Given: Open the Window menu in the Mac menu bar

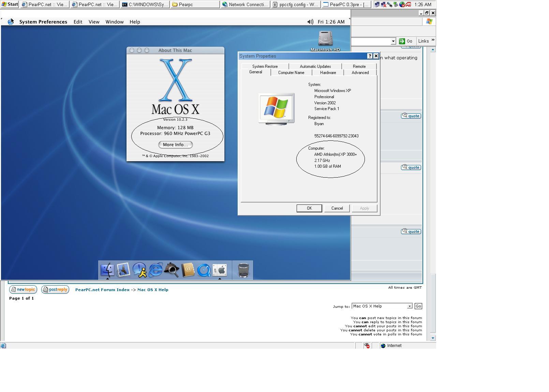Looking at the screenshot, I should tap(115, 22).
